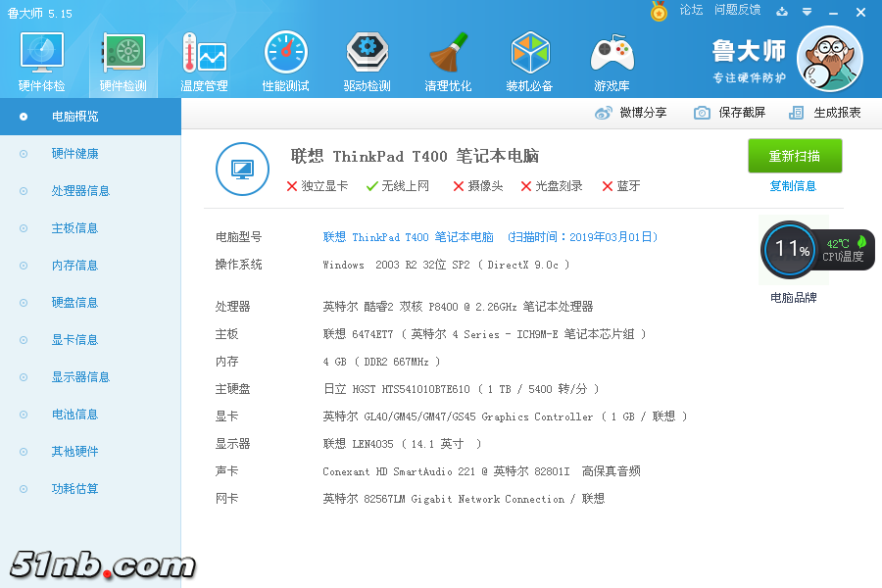Click 微博分享 to share on Weibo

coord(632,113)
